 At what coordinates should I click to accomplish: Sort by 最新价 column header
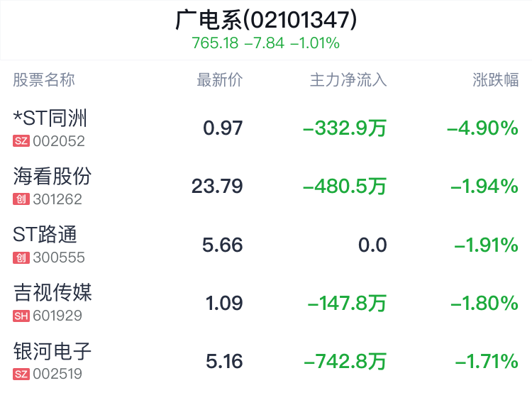[219, 80]
